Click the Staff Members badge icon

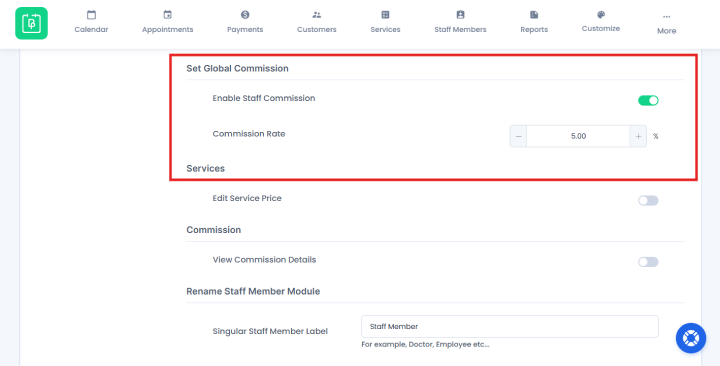click(461, 15)
